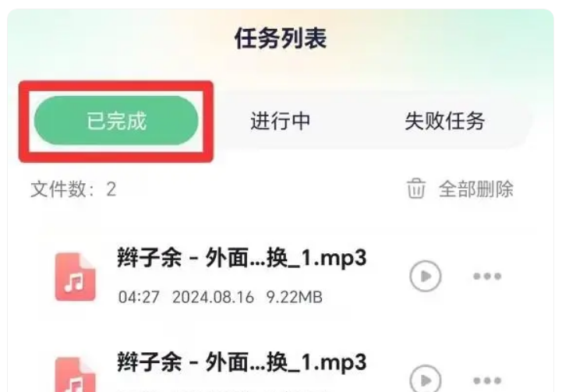Click the 04:27 duration of first file
The height and width of the screenshot is (392, 569).
[x=139, y=297]
